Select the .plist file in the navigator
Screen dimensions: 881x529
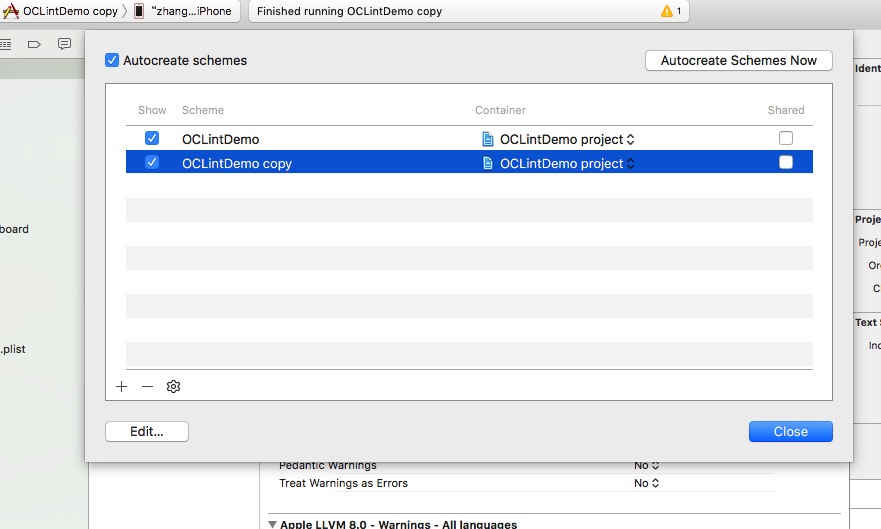point(13,349)
